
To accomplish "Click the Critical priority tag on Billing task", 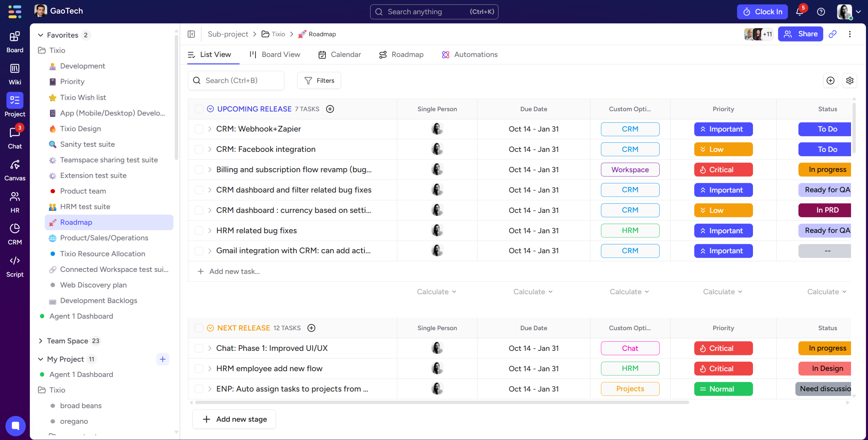I will pos(723,170).
